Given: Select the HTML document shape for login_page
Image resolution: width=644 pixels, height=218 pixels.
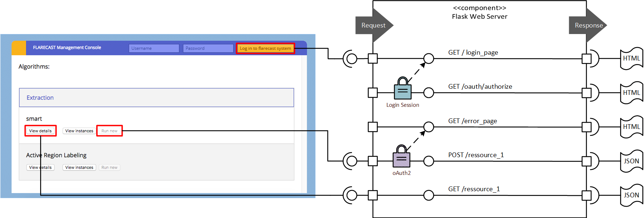Looking at the screenshot, I should (631, 58).
